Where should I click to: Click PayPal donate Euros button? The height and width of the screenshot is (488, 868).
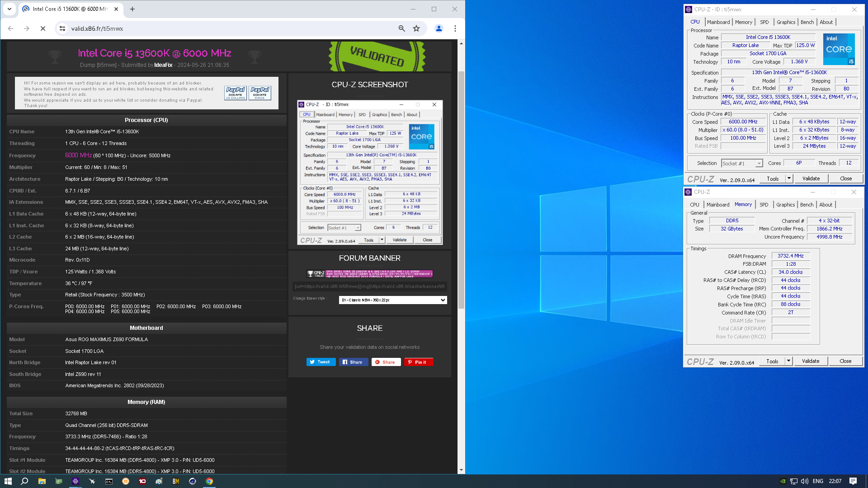coord(260,93)
